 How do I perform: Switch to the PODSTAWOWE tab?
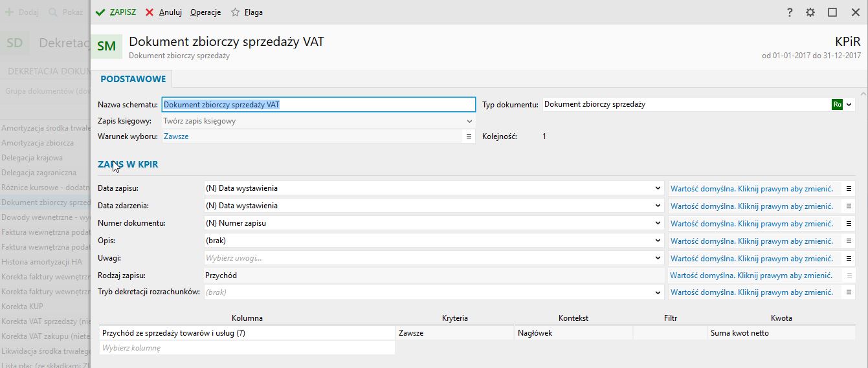point(133,79)
